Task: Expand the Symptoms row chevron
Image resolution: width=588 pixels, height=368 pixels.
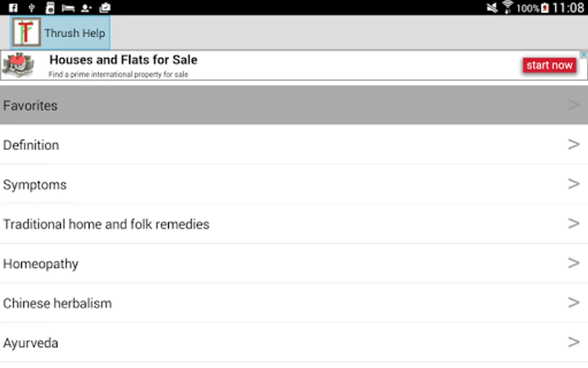Action: 574,184
